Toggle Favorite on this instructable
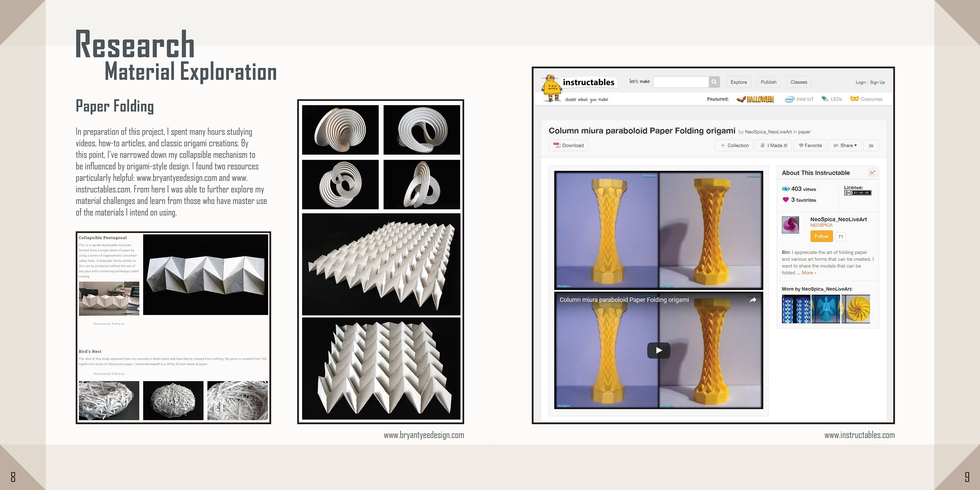This screenshot has width=980, height=490. point(810,146)
